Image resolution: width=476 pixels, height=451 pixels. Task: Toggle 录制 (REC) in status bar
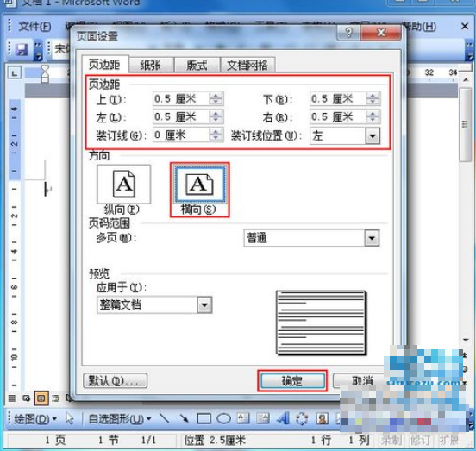[x=391, y=440]
